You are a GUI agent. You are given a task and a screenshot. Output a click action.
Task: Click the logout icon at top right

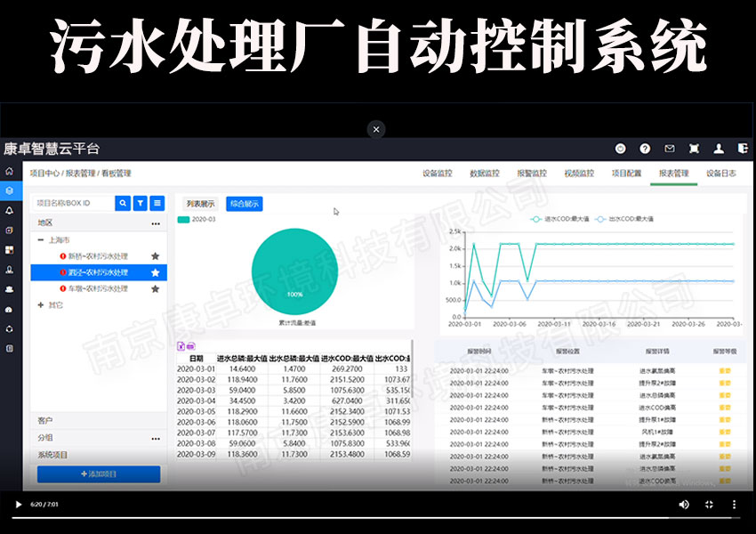tap(743, 149)
